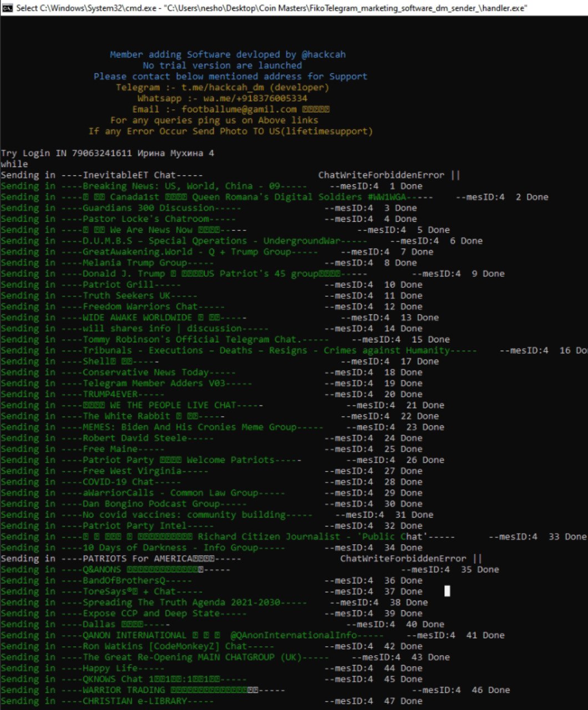Click 'Spreading The Truth Agenda 2021-2030' line

[x=214, y=602]
